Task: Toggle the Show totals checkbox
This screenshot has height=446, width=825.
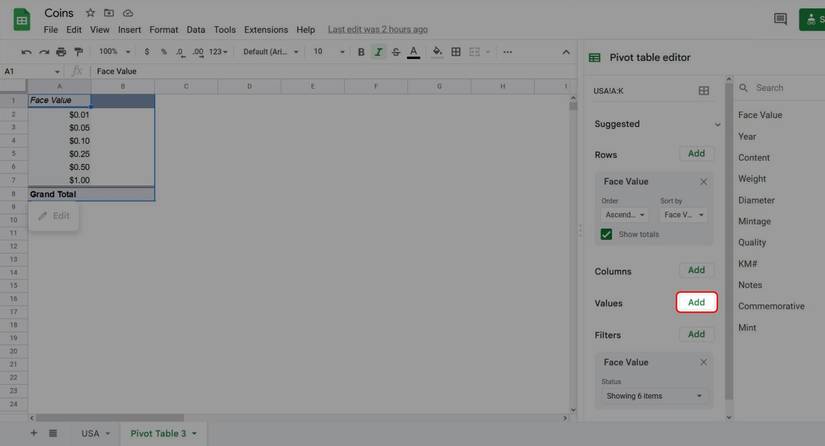Action: tap(606, 234)
